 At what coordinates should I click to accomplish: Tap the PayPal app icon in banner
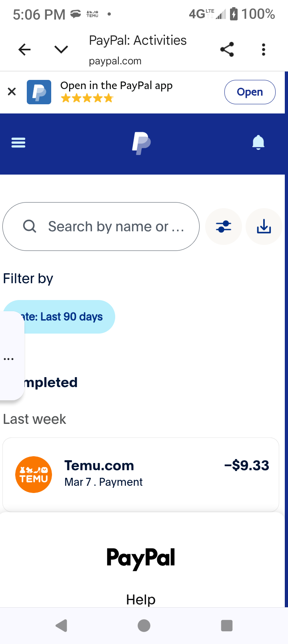pos(39,92)
